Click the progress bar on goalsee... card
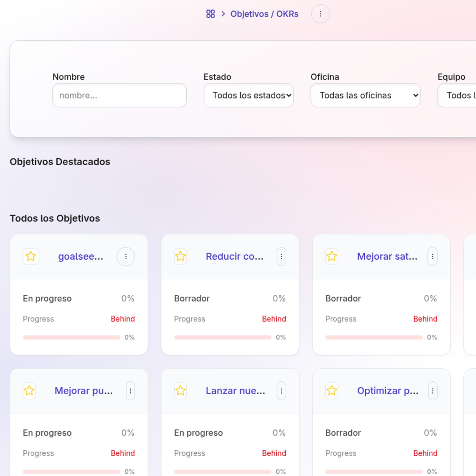476x476 pixels. pos(71,337)
